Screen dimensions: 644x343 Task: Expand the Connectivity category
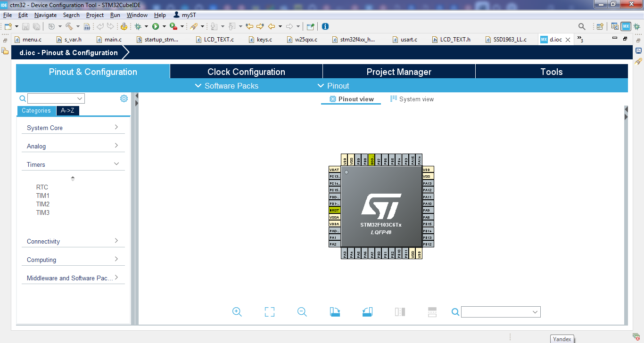[x=73, y=241]
